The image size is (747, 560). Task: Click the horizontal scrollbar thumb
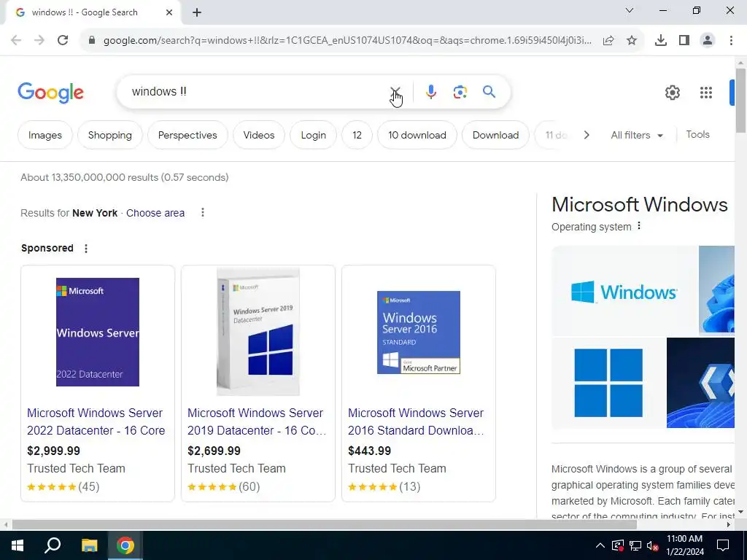325,525
